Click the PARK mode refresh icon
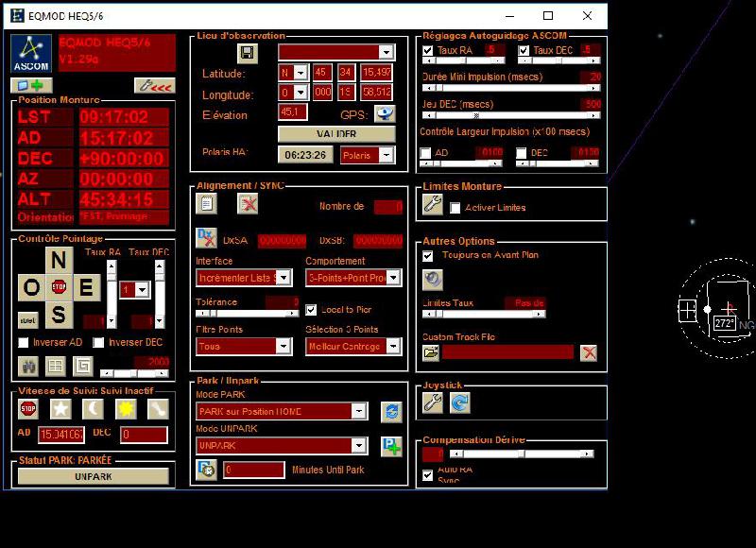Screen dimensions: 756x548 click(391, 412)
